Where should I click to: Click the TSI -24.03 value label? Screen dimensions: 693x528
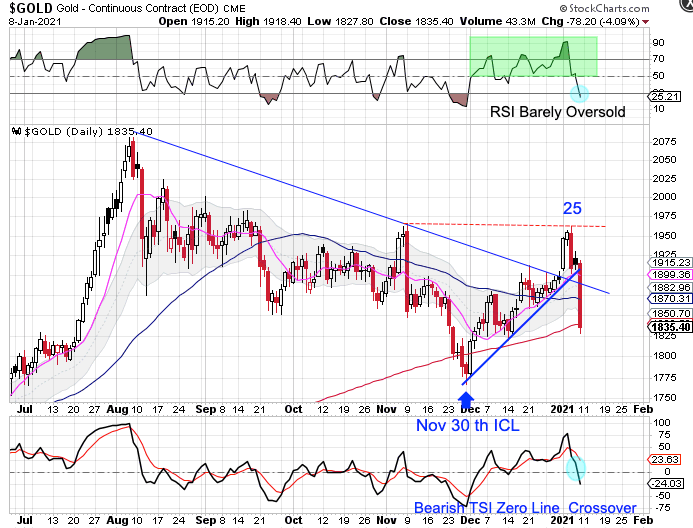click(x=662, y=484)
